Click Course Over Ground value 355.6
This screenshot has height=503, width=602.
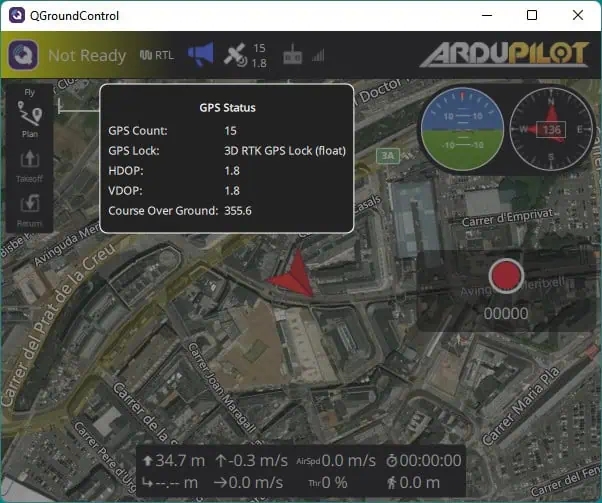tap(238, 211)
